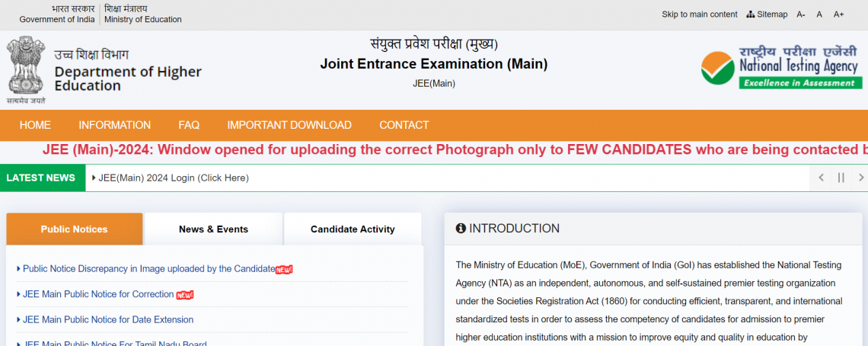The height and width of the screenshot is (346, 868).
Task: Decrease font size with A- button
Action: coord(801,14)
